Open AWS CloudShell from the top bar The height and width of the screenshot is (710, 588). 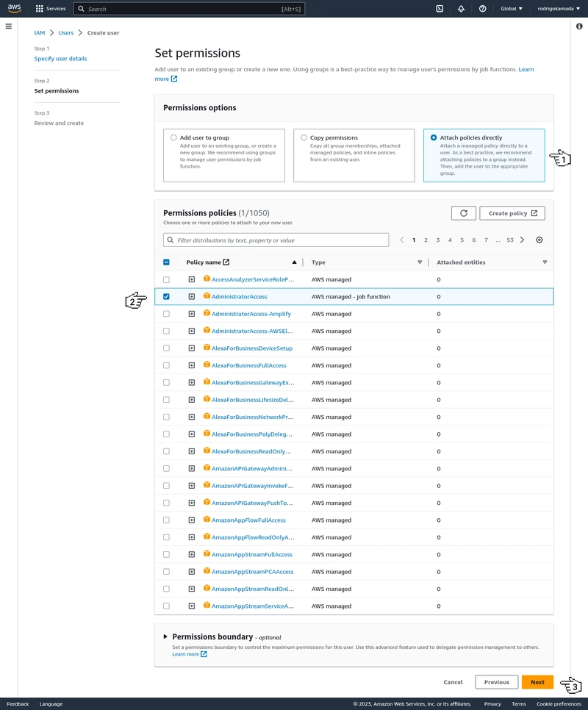point(439,8)
